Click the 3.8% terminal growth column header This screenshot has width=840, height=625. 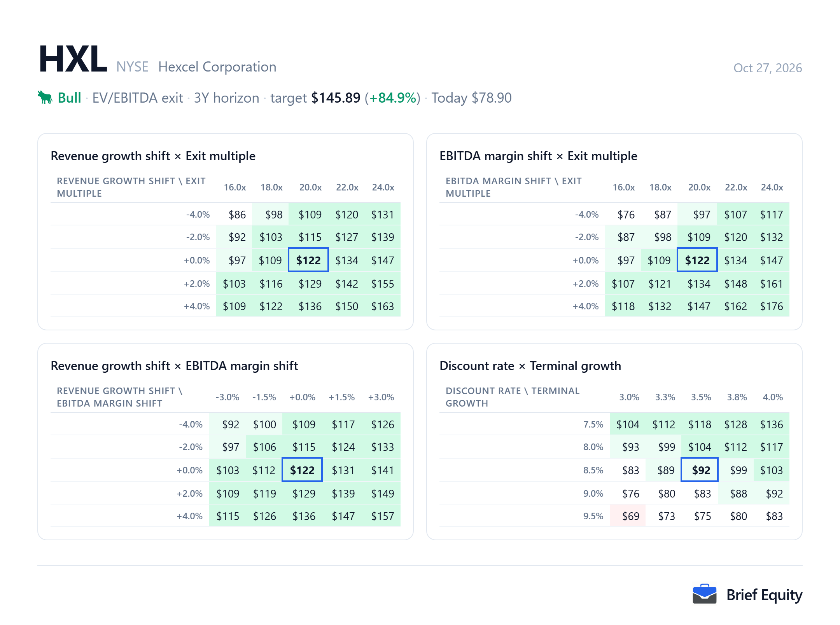coord(737,397)
